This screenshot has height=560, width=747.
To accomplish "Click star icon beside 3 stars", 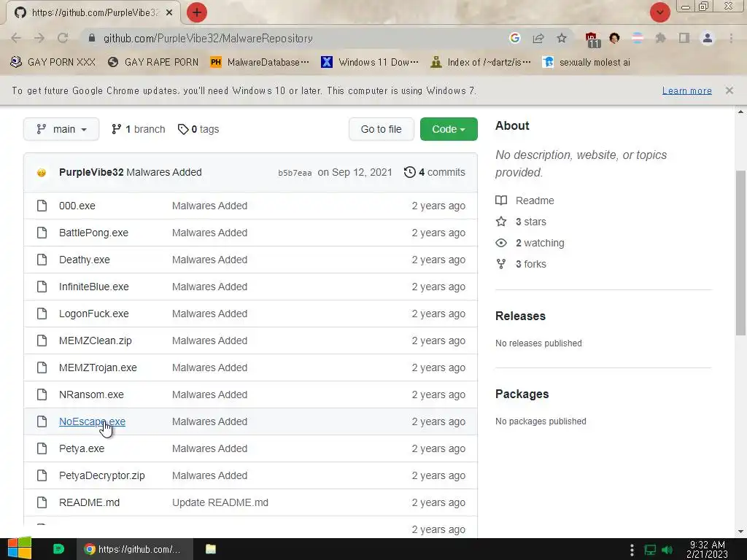I will click(x=501, y=222).
